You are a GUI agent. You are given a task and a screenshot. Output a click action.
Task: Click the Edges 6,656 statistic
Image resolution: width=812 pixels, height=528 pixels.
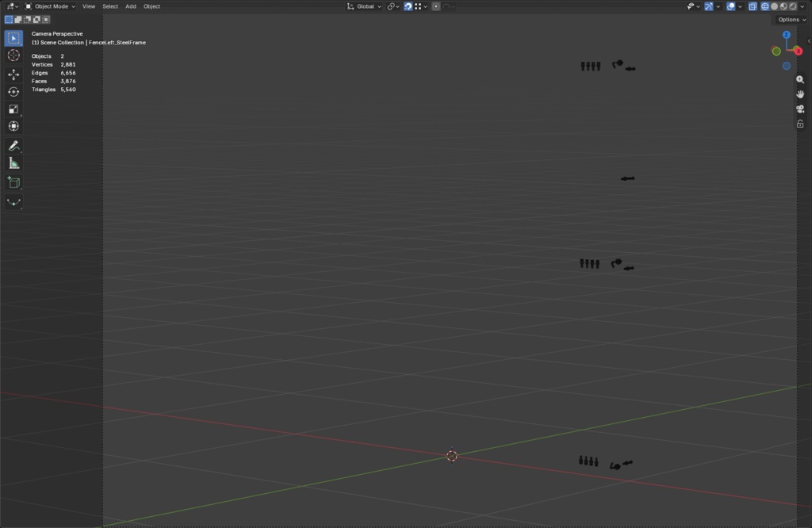coord(53,73)
